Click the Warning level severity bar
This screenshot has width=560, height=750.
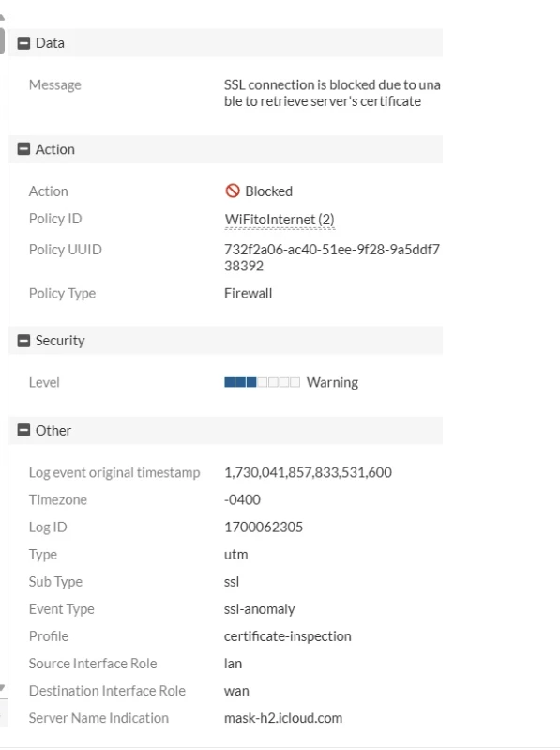click(262, 382)
